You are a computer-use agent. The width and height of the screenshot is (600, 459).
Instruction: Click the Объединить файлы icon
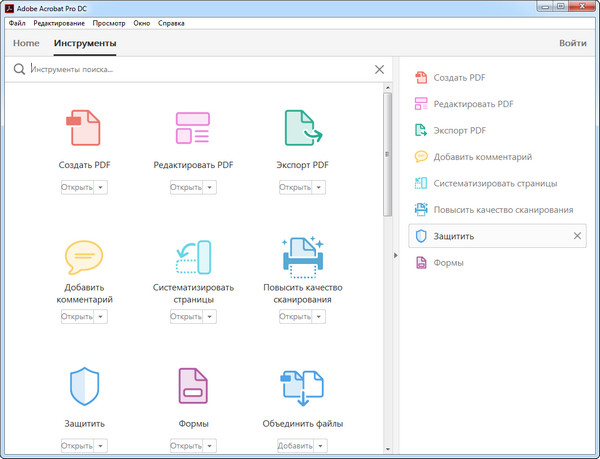[302, 386]
